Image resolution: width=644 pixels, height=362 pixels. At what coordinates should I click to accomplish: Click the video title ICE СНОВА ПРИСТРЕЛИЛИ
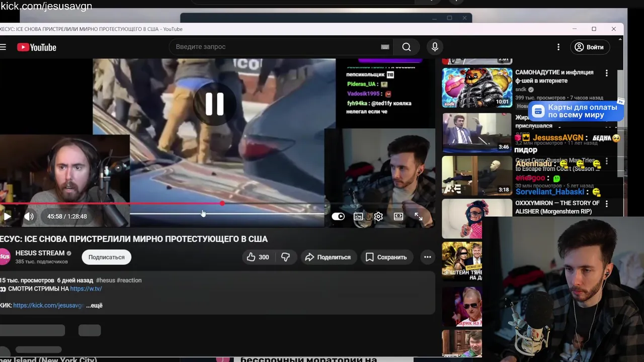coord(134,239)
